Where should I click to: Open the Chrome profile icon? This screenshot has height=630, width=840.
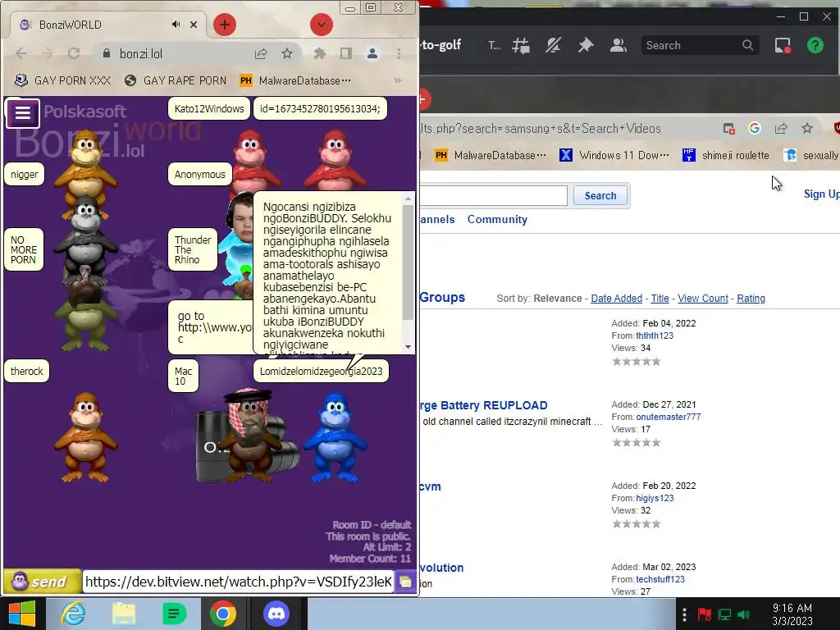click(372, 53)
